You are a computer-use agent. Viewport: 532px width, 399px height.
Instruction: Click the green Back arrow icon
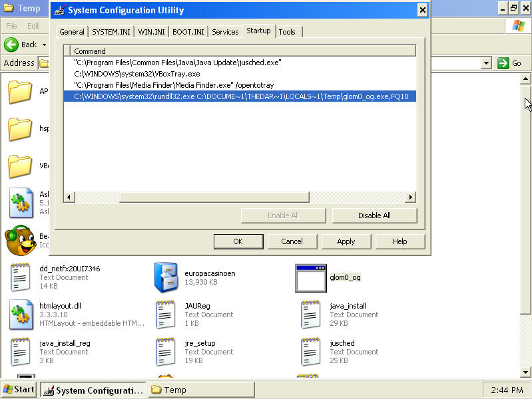pos(11,45)
